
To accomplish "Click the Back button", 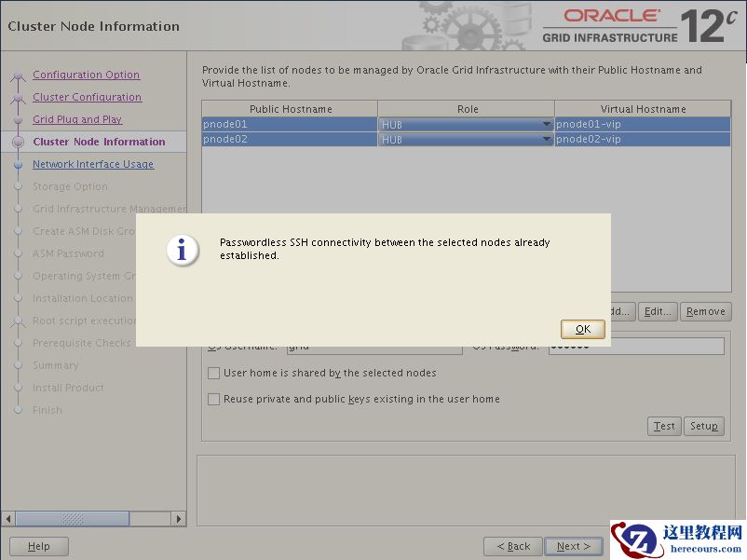I will coord(513,546).
